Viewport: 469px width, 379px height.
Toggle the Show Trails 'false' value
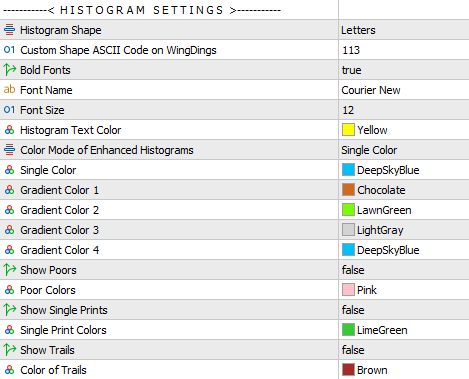[353, 350]
